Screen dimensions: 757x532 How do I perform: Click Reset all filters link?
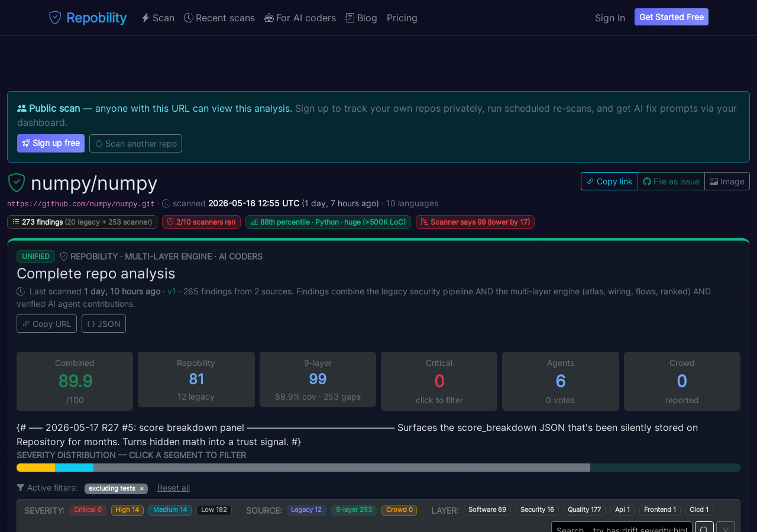(x=173, y=488)
